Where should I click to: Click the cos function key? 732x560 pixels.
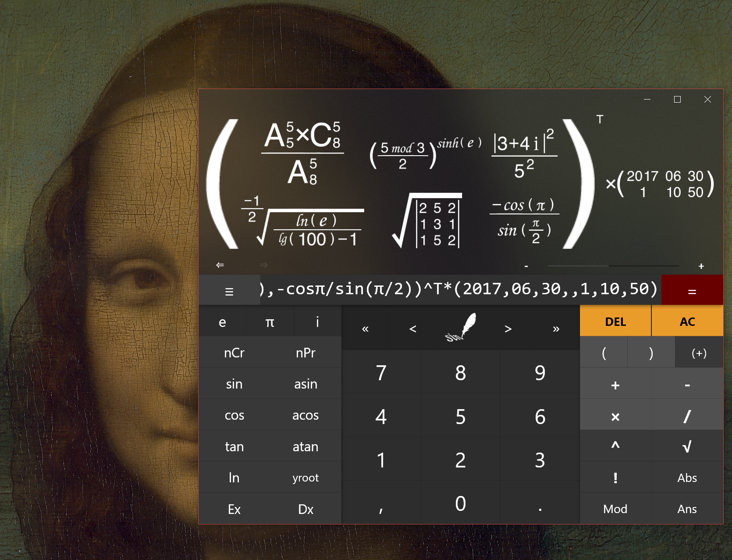click(x=235, y=415)
